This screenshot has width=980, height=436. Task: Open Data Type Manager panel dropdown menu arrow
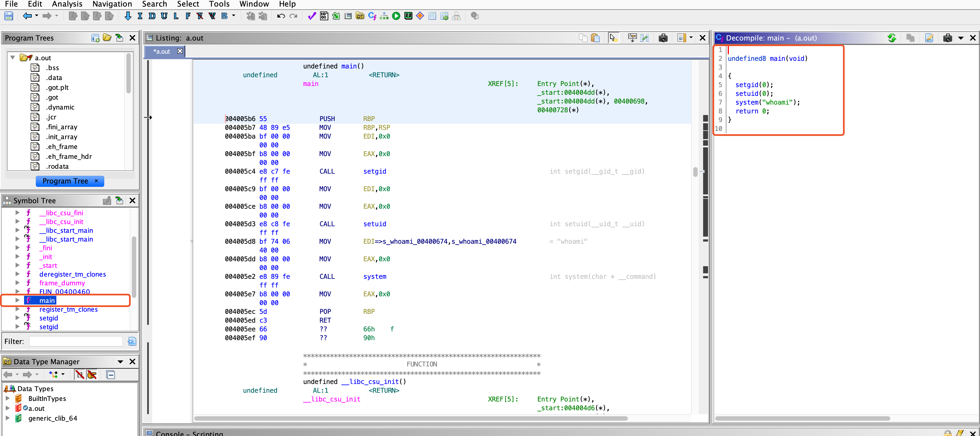[x=120, y=361]
